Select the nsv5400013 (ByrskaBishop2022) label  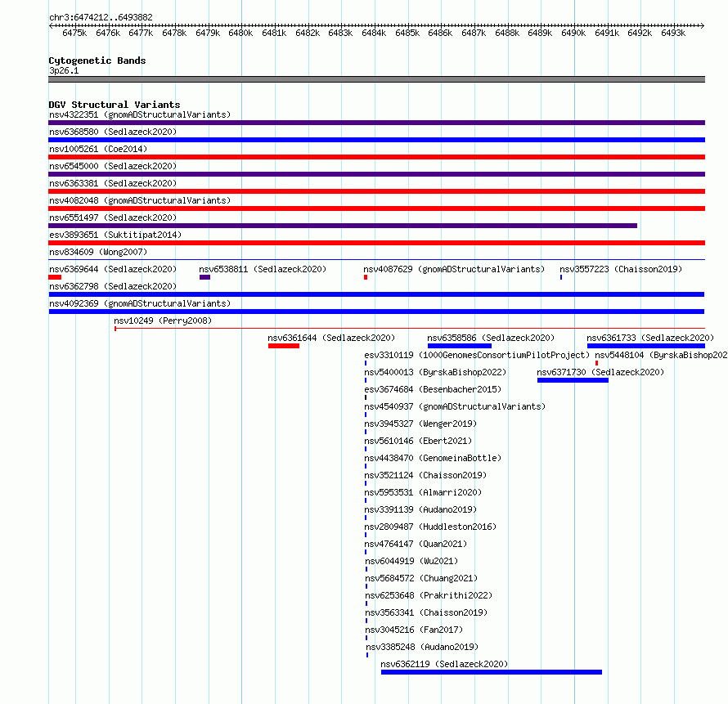point(435,372)
